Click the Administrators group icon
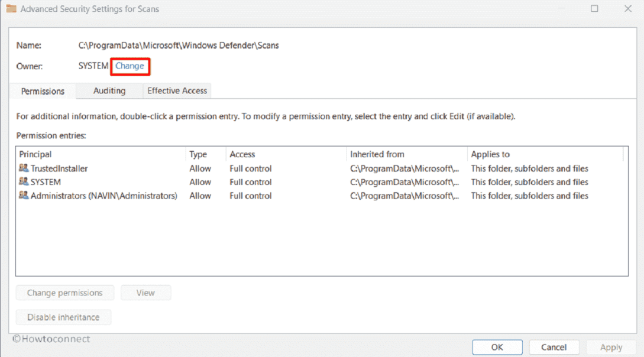 pyautogui.click(x=24, y=195)
